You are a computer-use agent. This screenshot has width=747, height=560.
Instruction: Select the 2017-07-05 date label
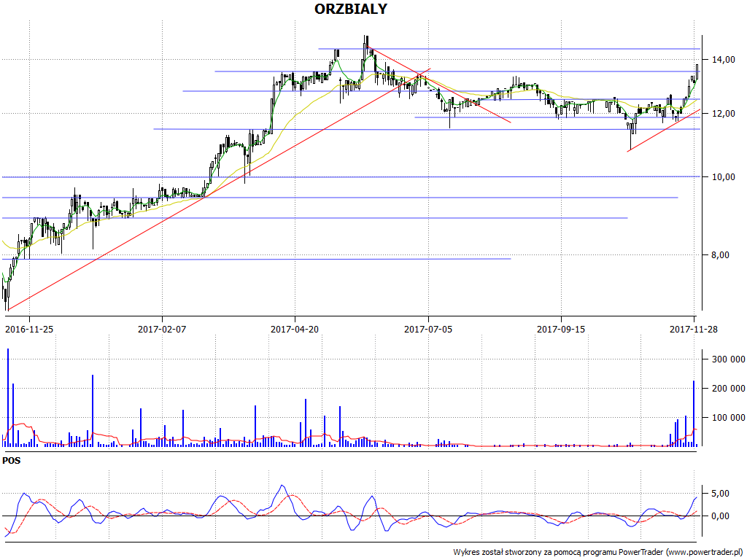pos(428,329)
